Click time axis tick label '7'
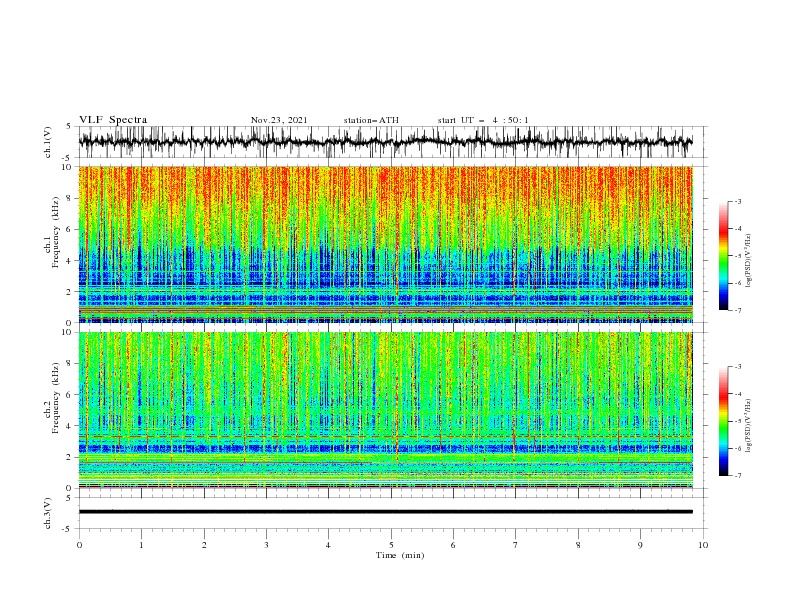792x612 pixels. (x=516, y=545)
